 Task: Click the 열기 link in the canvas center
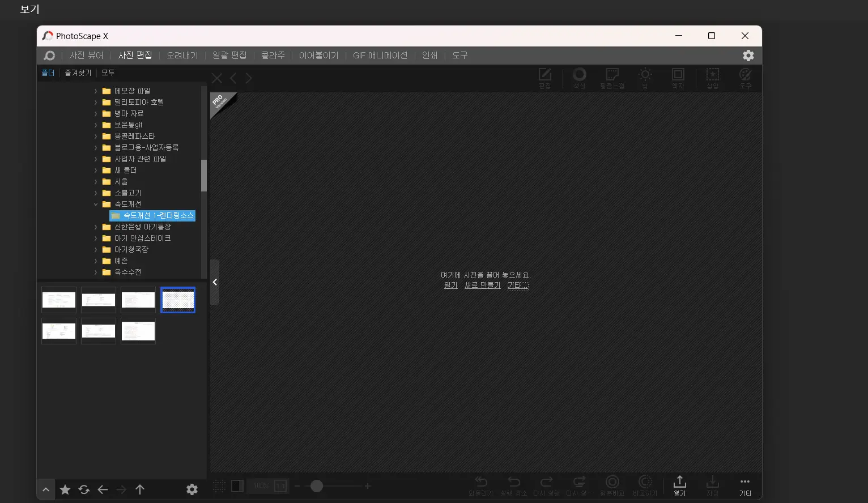pyautogui.click(x=450, y=285)
